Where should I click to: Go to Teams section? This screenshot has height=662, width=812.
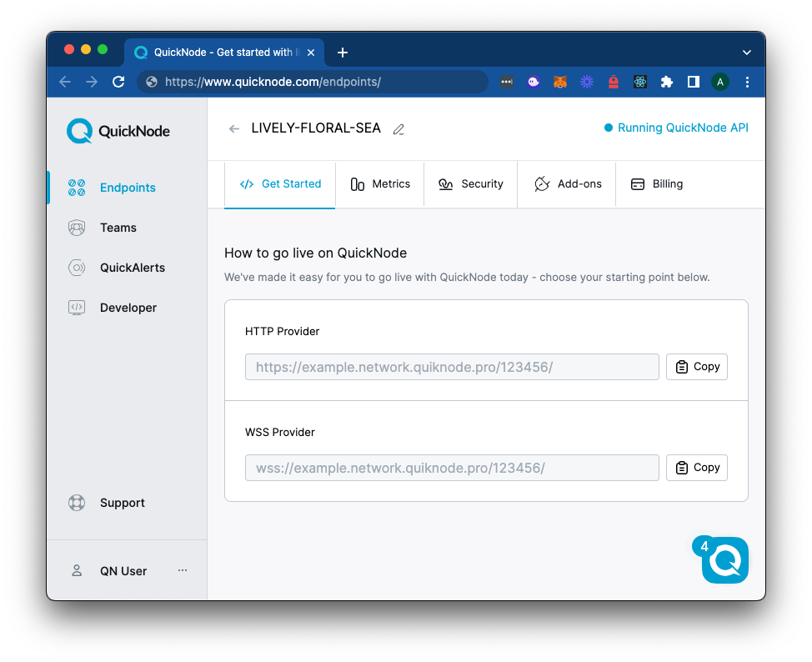tap(118, 228)
